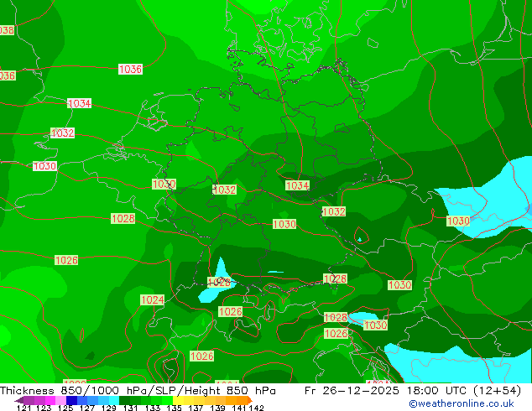The width and height of the screenshot is (532, 411).
Task: Click the legend value 127
Action: click(x=87, y=408)
